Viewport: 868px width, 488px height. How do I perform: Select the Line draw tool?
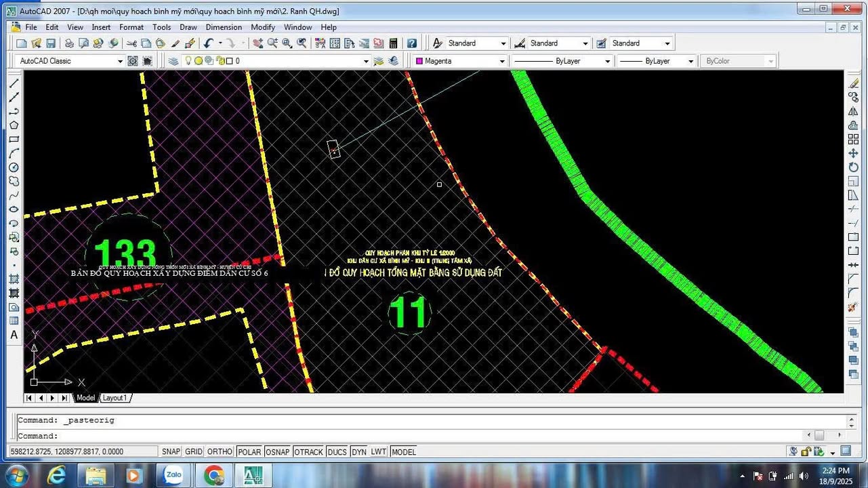point(14,83)
